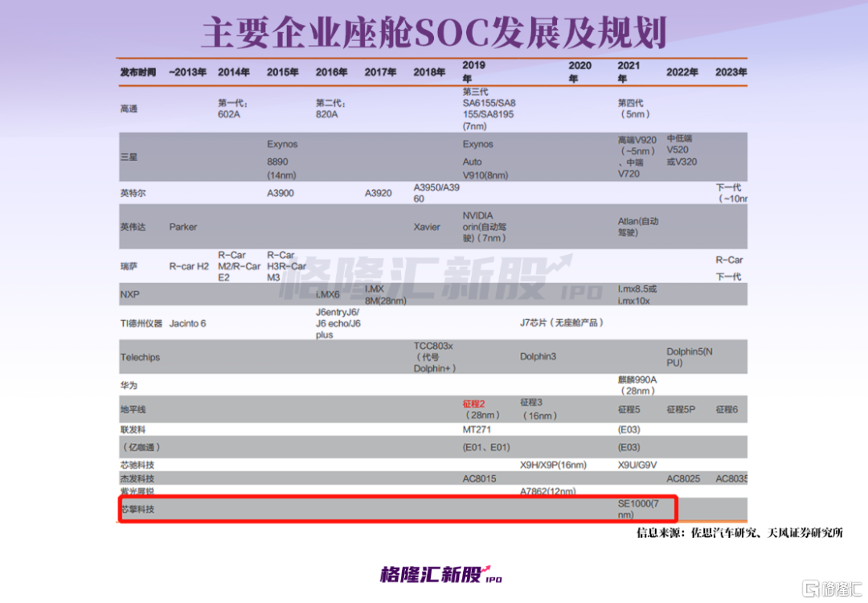Select the 2016年 column header
868x603 pixels.
point(332,72)
